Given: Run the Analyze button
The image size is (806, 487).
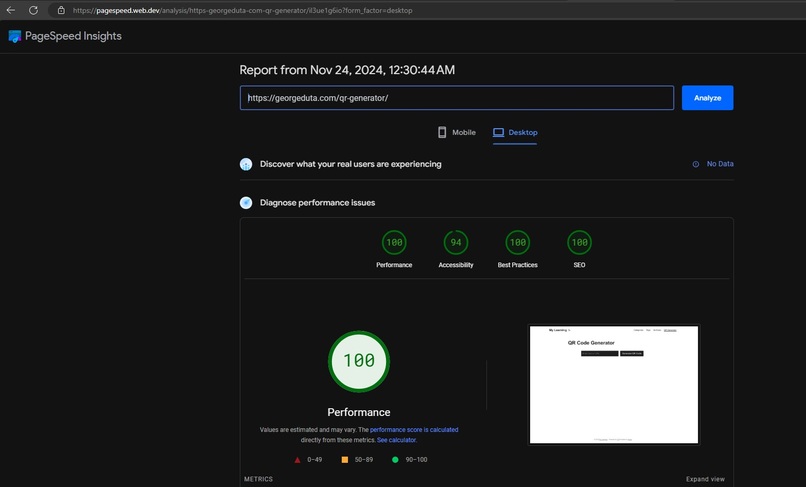Looking at the screenshot, I should click(x=707, y=98).
